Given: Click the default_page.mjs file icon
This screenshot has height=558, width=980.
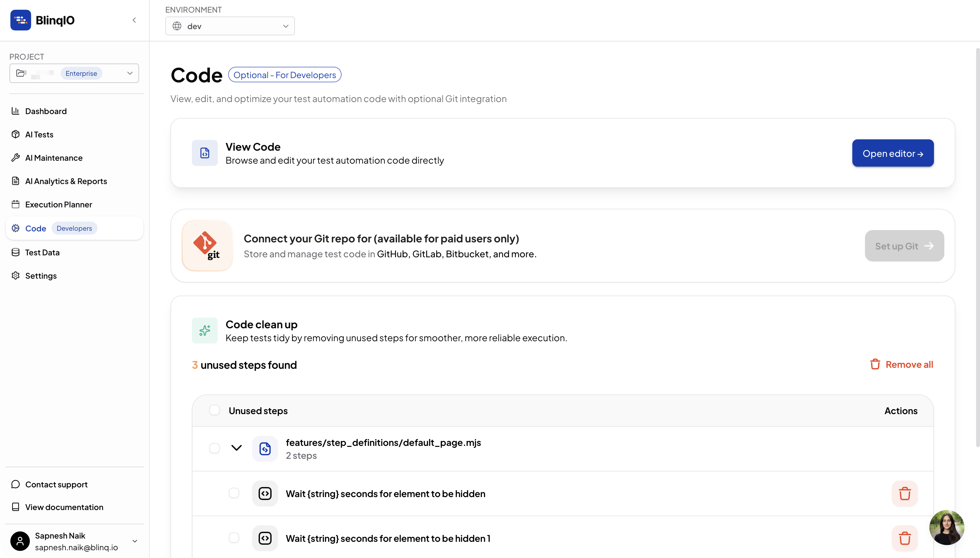Looking at the screenshot, I should click(x=265, y=448).
